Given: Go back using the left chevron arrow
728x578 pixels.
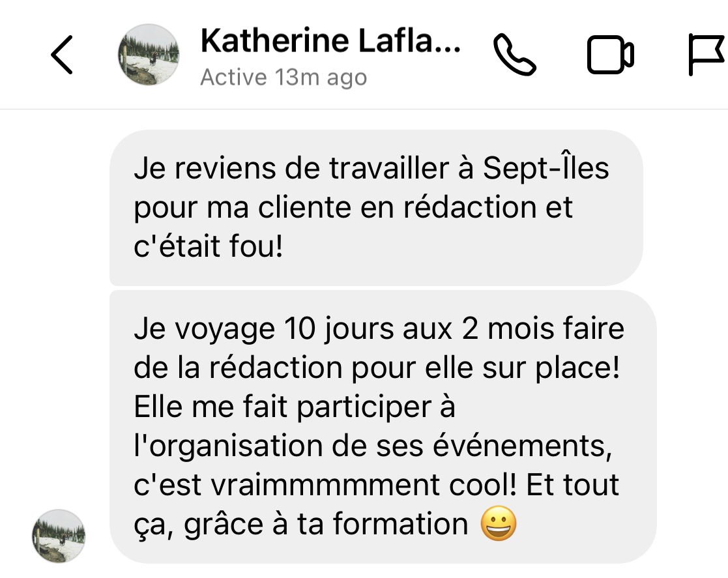Looking at the screenshot, I should click(x=62, y=55).
